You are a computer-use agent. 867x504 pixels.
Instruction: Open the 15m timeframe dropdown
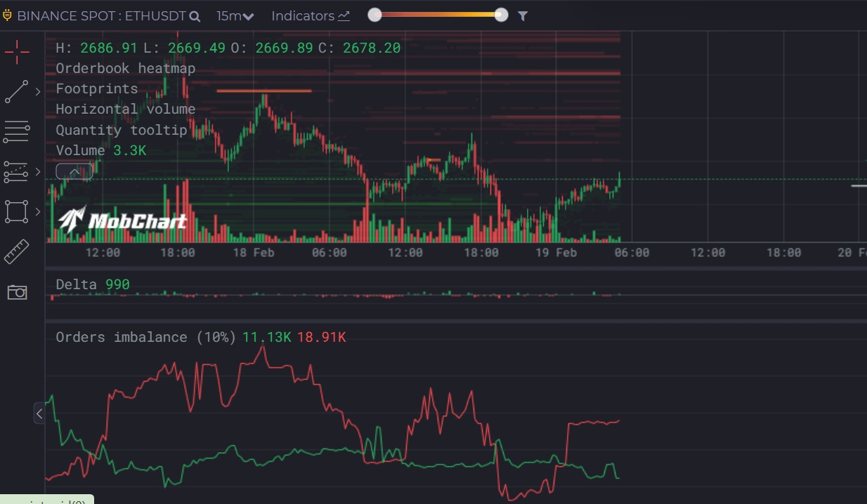pyautogui.click(x=235, y=15)
